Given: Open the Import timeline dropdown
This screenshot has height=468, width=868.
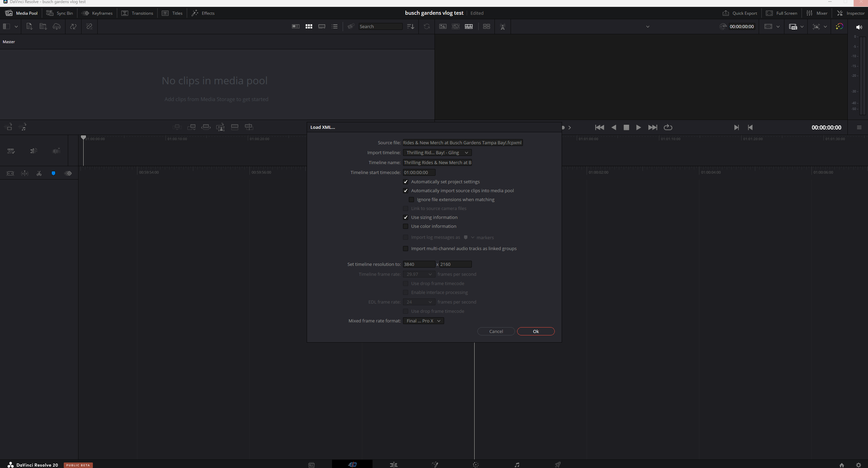Looking at the screenshot, I should pos(437,152).
